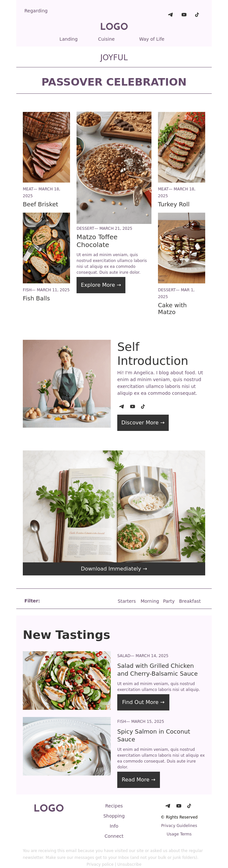Click the Find Out More button

tap(143, 702)
